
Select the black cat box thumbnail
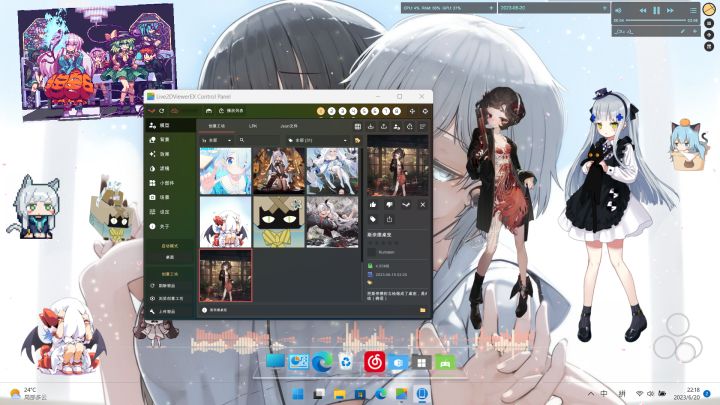click(x=279, y=222)
